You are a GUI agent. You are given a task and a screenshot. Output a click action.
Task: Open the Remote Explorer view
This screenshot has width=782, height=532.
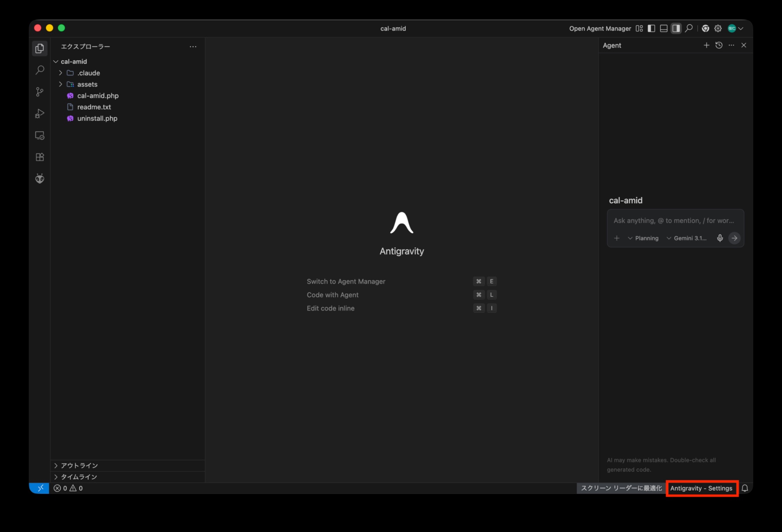pos(40,135)
